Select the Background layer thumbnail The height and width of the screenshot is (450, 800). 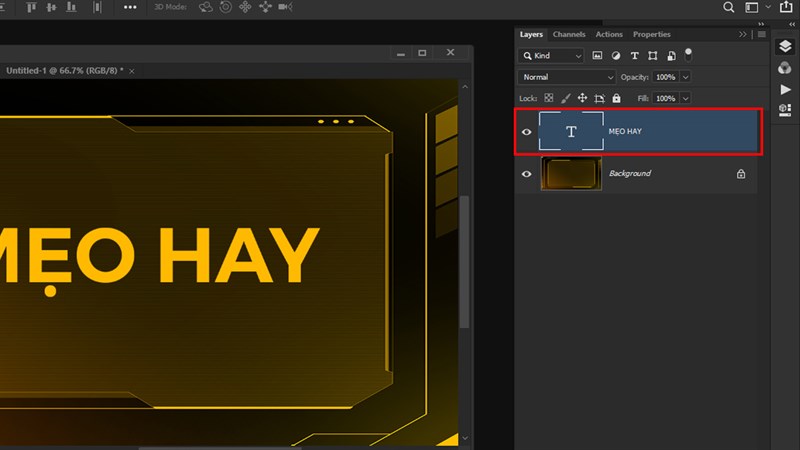click(x=571, y=173)
